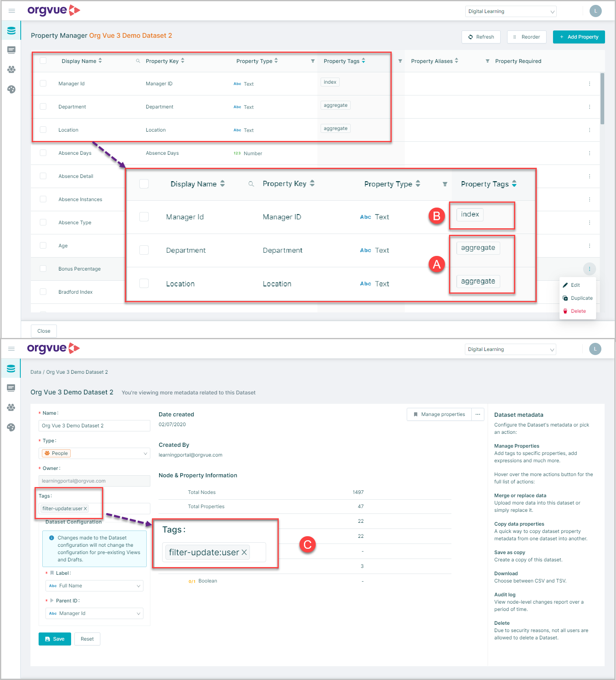Click the Add Property button
Screen dimensions: 616x680
[579, 37]
